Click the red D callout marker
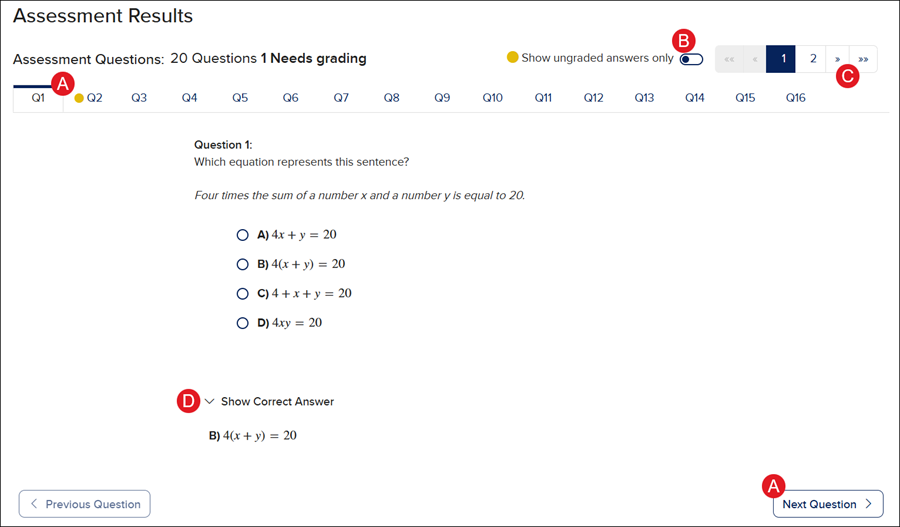 point(187,401)
